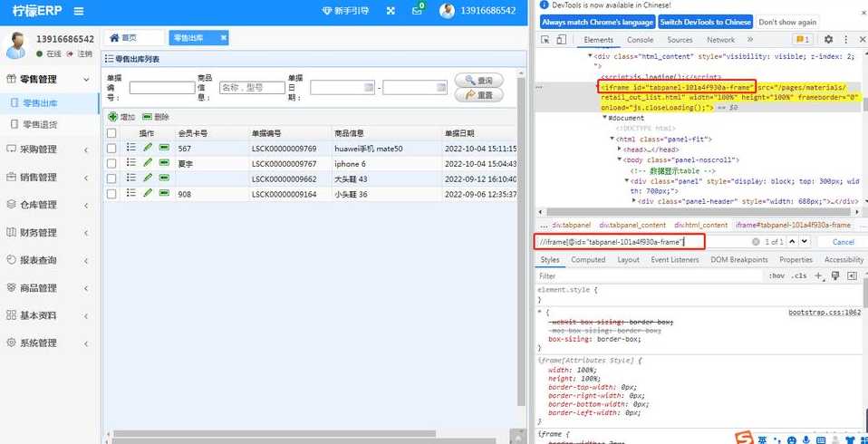
Task: Expand the 系统管理 sidebar menu
Action: [50, 343]
